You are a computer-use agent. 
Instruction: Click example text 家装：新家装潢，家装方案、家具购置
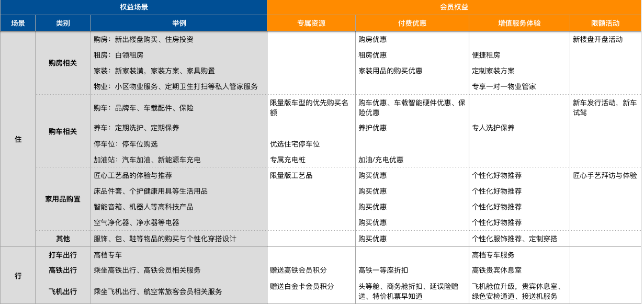click(154, 71)
